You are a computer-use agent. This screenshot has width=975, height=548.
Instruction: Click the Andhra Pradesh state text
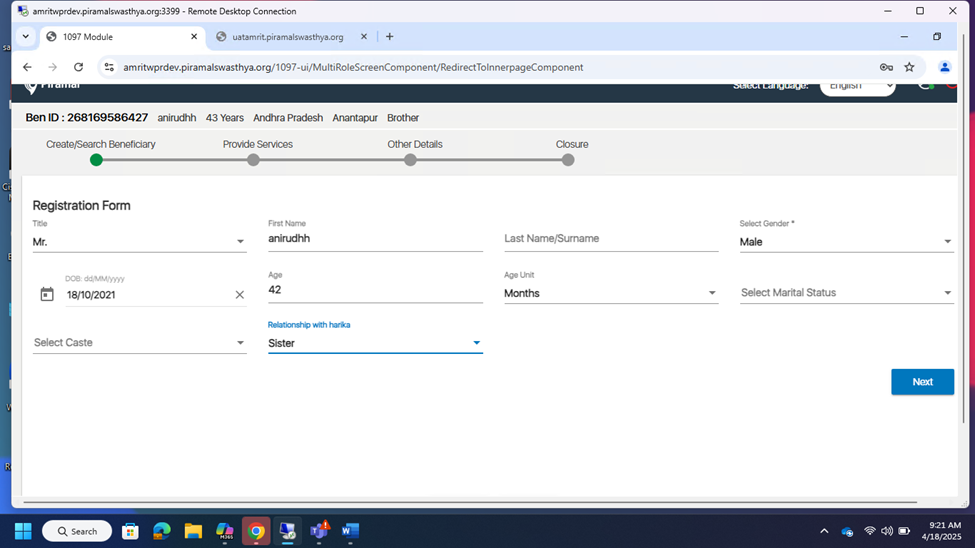point(288,118)
